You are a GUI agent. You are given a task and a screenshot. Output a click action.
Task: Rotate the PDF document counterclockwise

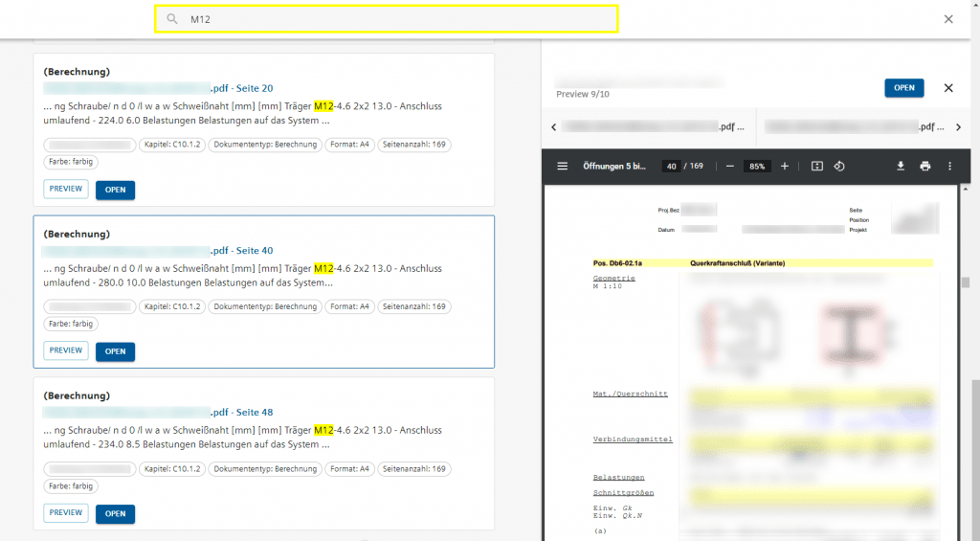coord(839,166)
